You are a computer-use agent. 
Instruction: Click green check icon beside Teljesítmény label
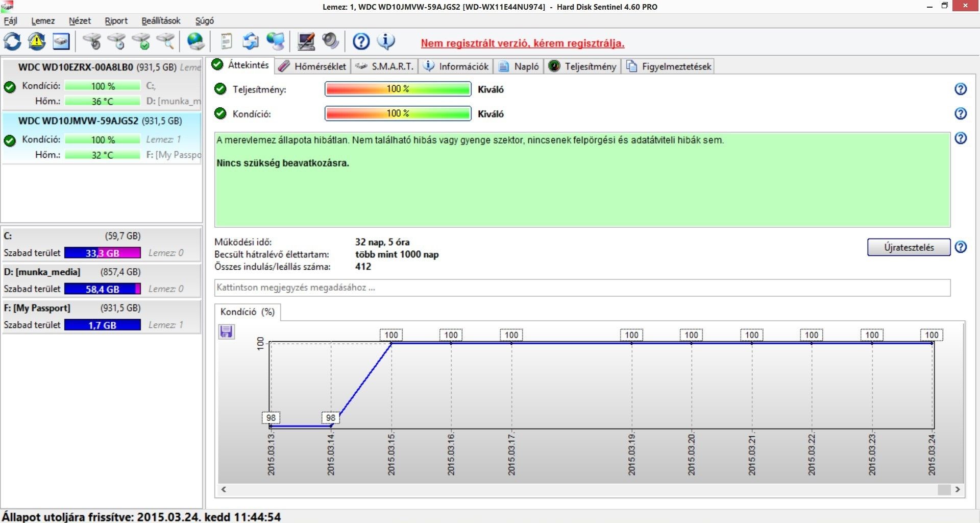tap(220, 89)
